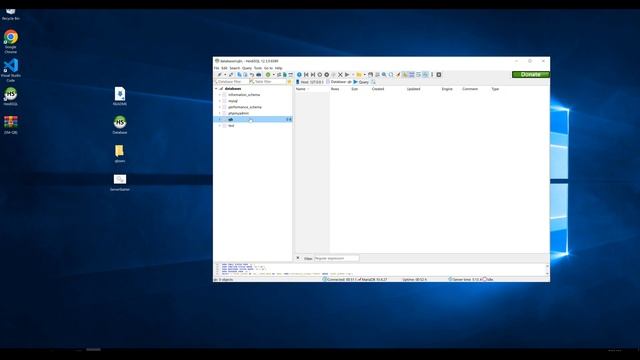Open the Search menu
640x360 pixels.
click(x=235, y=68)
